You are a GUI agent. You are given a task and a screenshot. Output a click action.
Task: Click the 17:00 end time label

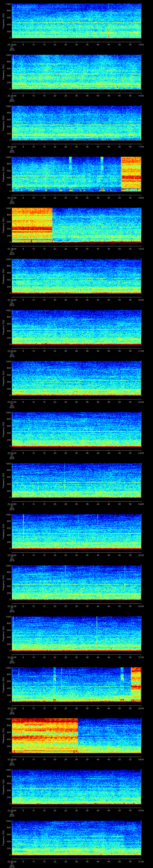(141, 147)
